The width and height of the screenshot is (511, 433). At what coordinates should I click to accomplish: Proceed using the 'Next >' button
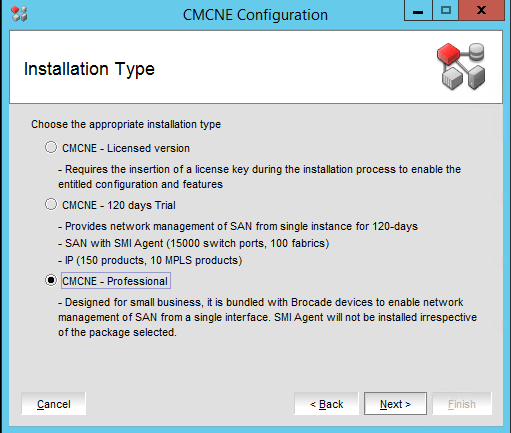tap(395, 404)
